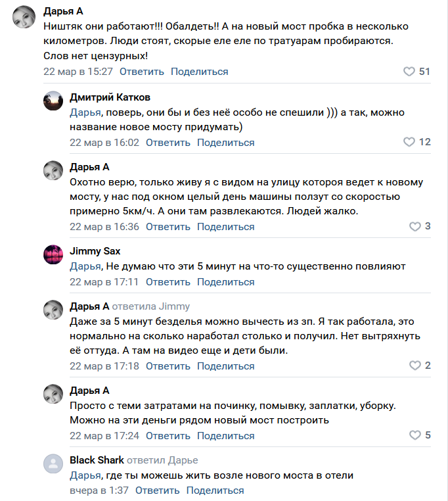
Task: Share Jimmy Sax's comment
Action: 225,282
